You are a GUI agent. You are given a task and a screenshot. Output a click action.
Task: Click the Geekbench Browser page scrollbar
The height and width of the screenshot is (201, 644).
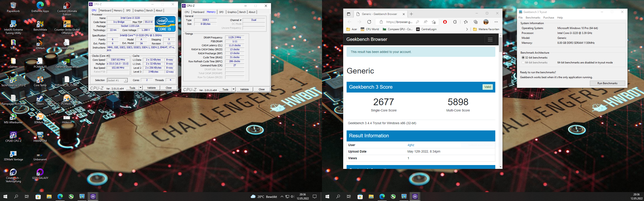[x=500, y=45]
